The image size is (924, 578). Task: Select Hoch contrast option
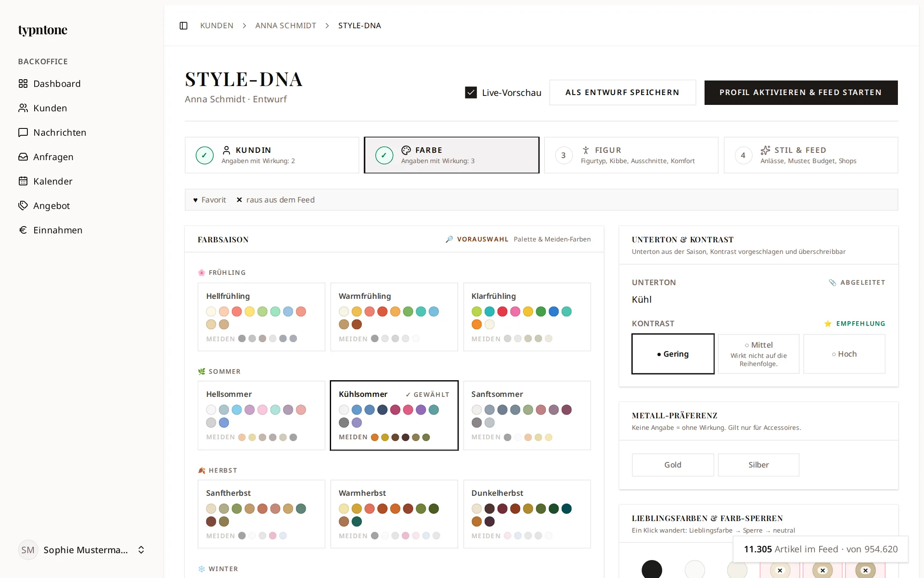(844, 354)
